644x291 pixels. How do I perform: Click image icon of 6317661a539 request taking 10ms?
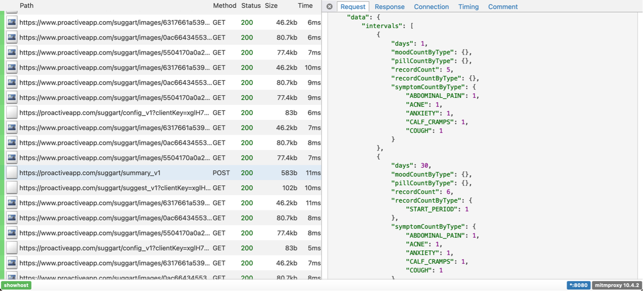coord(12,68)
